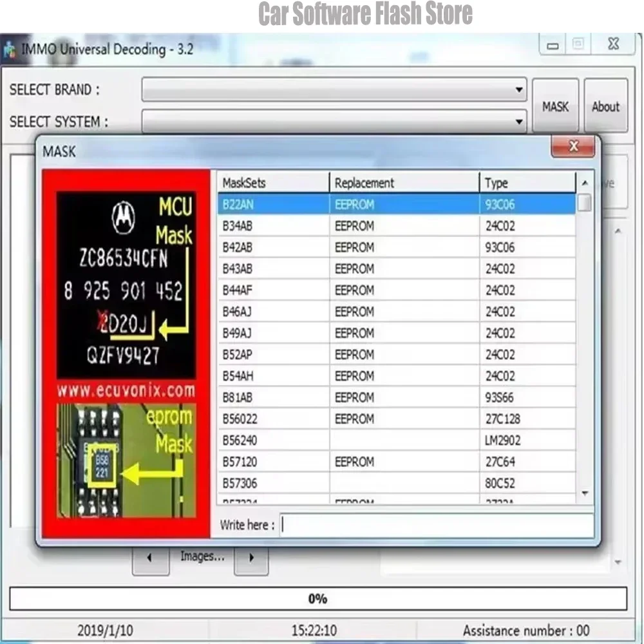The width and height of the screenshot is (644, 644).
Task: Click the mask list scroll up arrow
Action: (x=585, y=183)
